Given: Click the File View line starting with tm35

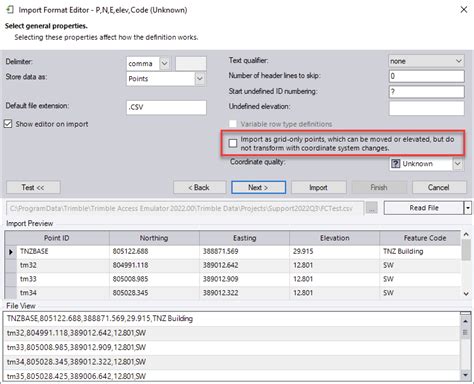Looking at the screenshot, I should pos(232,375).
